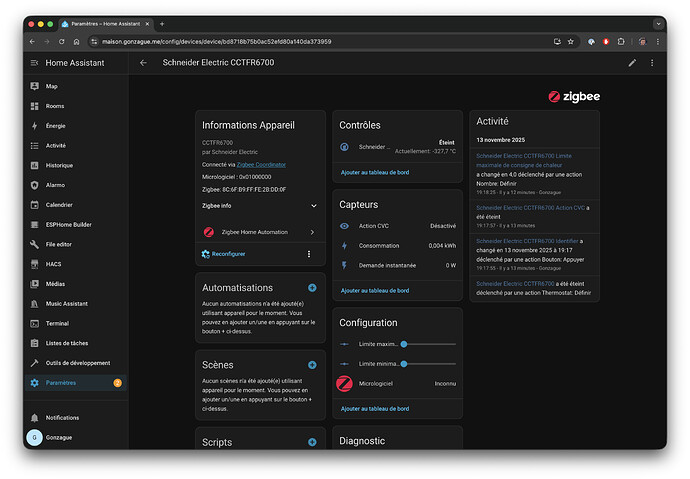Open the Action CVC sensor row
690x479 pixels.
point(397,226)
